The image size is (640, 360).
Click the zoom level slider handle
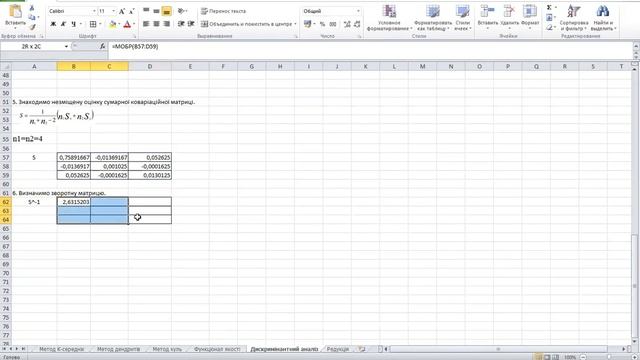click(x=609, y=357)
